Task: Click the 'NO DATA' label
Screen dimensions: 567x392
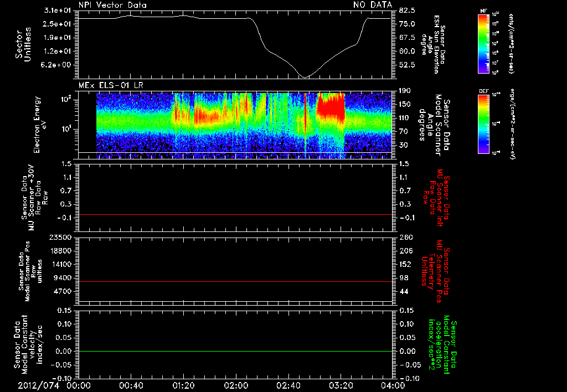Action: pos(373,4)
